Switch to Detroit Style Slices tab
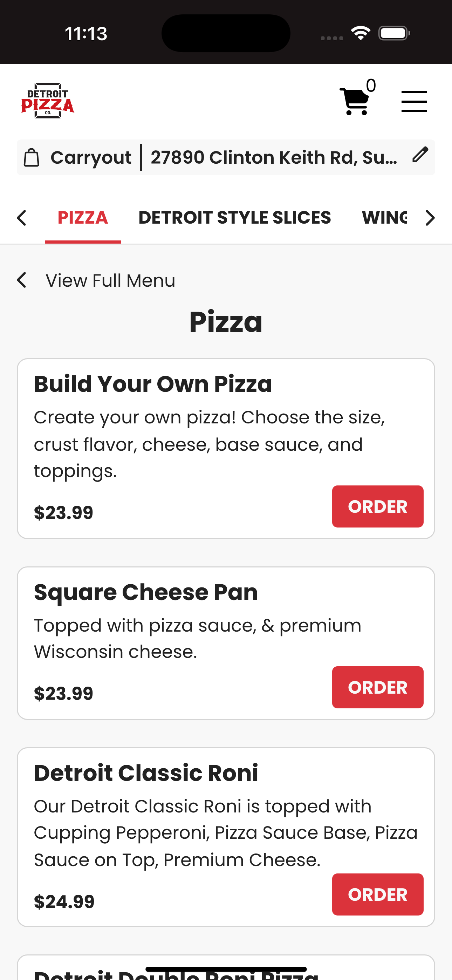 (235, 218)
